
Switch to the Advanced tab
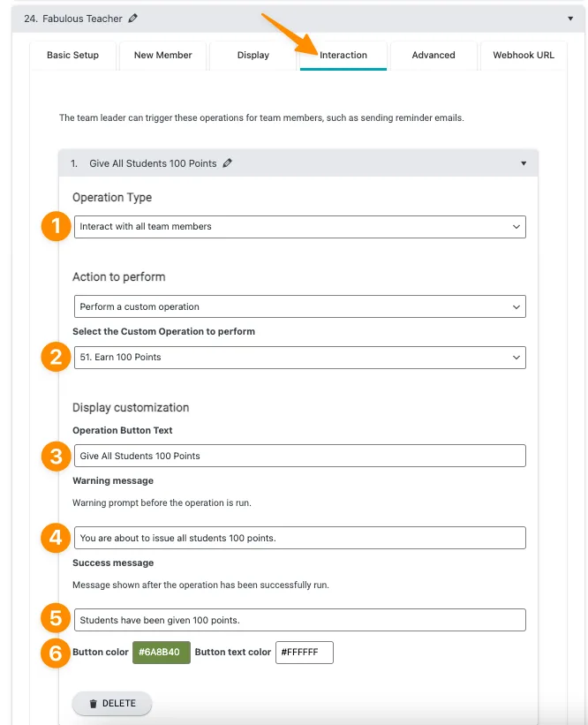[x=433, y=56]
